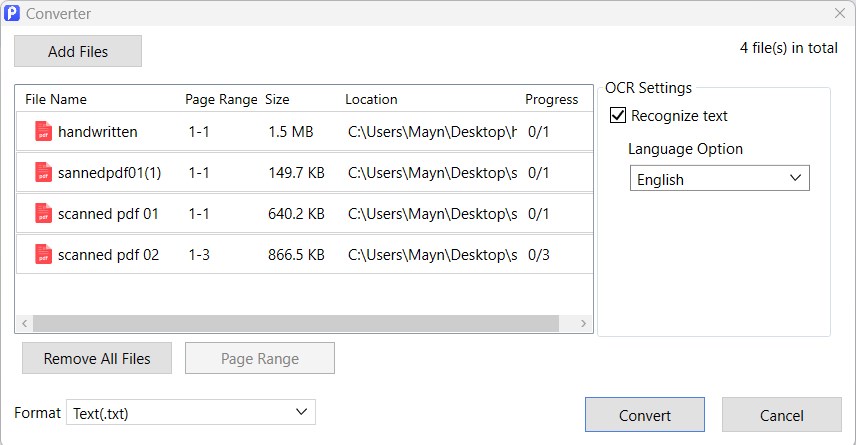
Task: Click the Size column header
Action: (x=277, y=99)
